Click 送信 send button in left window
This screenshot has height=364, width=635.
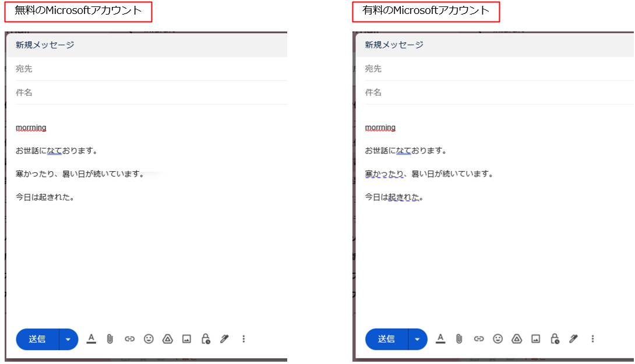37,339
